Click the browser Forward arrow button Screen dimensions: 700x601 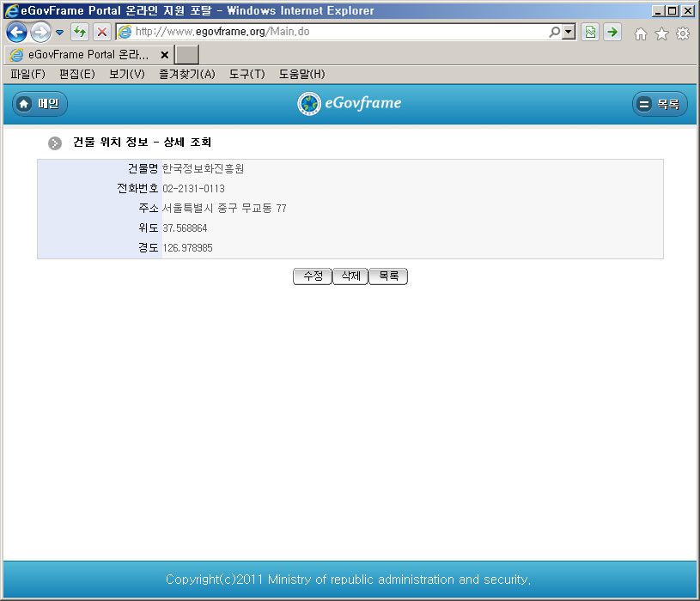pyautogui.click(x=40, y=33)
